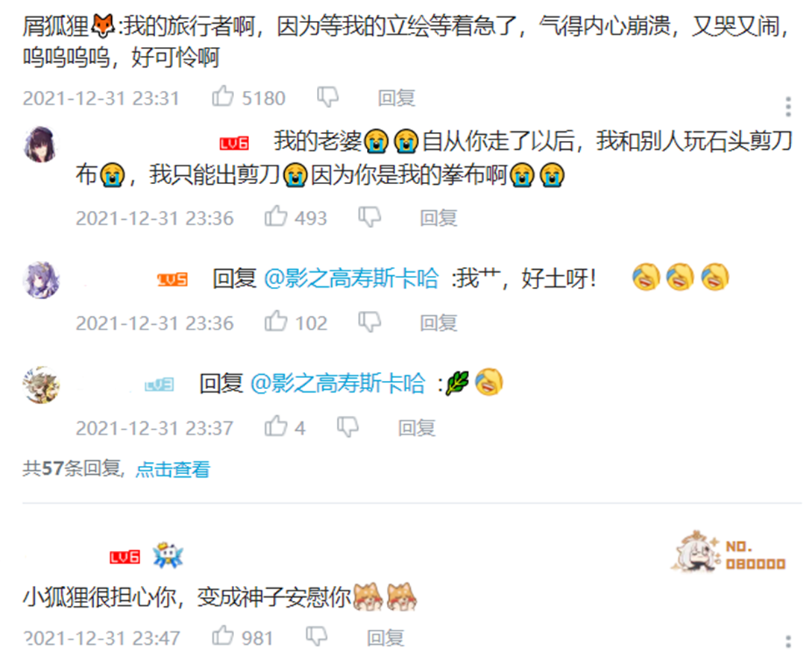The width and height of the screenshot is (812, 650).
Task: Like the reply with 493 likes
Action: 275,216
